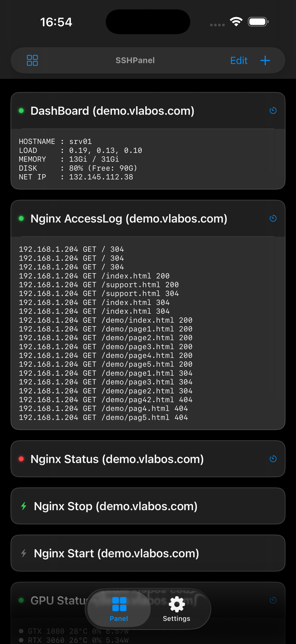Tap the refresh timer icon on DashBoard panel

pos(273,110)
